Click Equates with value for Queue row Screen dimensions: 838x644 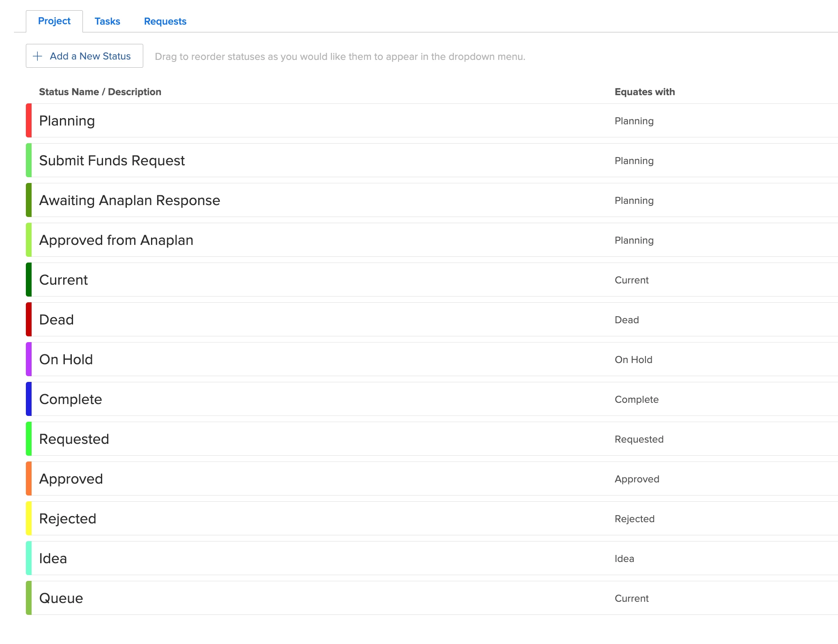click(632, 598)
